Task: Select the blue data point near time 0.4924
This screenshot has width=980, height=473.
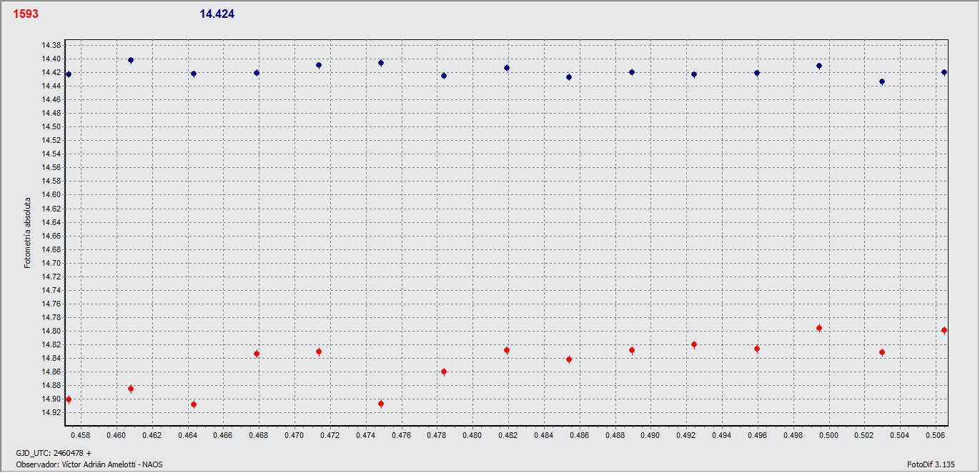Action: coord(694,74)
